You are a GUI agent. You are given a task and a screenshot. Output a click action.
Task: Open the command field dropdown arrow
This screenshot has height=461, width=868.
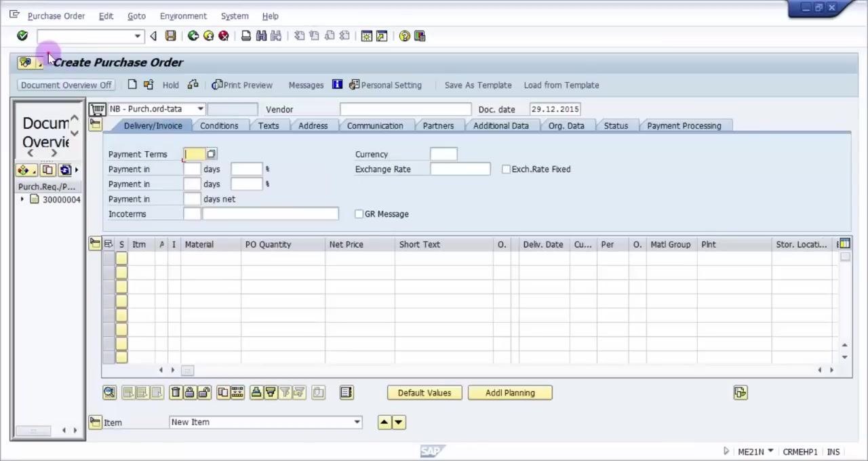click(x=138, y=36)
